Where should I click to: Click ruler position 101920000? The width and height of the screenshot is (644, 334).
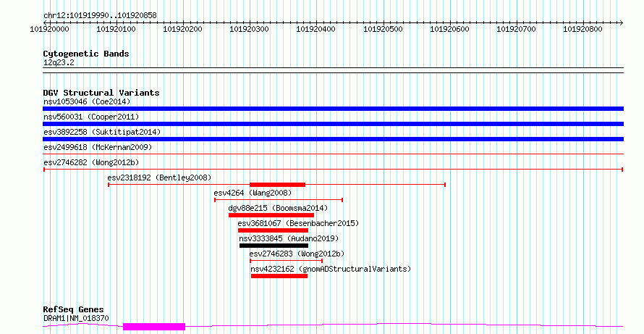click(x=50, y=29)
